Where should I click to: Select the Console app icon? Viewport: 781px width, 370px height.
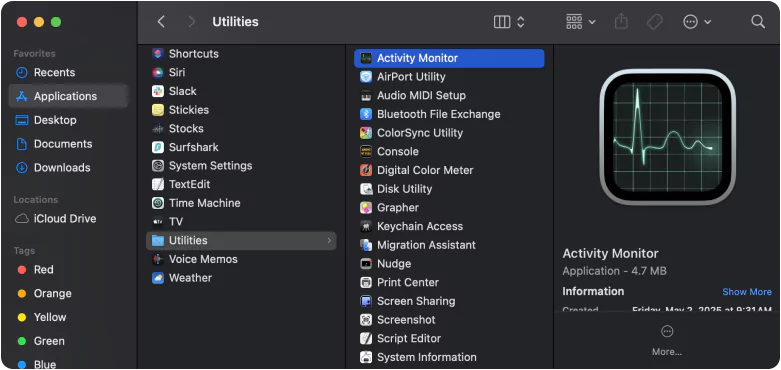click(x=366, y=151)
